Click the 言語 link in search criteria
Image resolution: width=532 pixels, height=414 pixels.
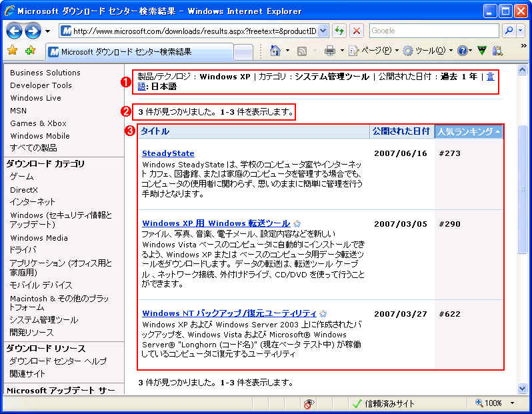click(x=490, y=77)
